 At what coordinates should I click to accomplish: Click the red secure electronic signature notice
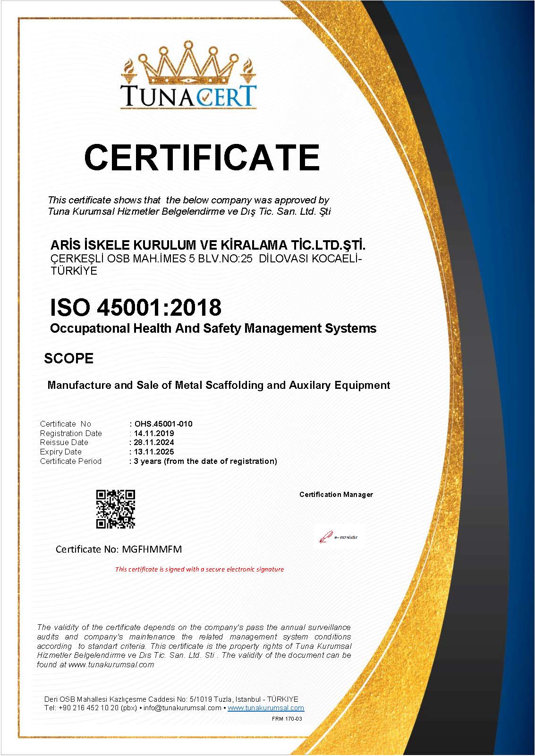click(199, 569)
